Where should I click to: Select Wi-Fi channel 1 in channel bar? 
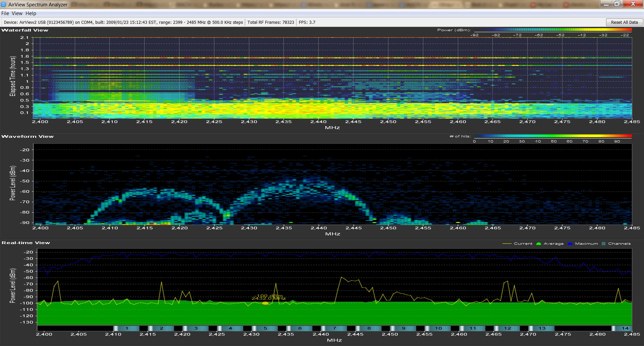pos(126,328)
